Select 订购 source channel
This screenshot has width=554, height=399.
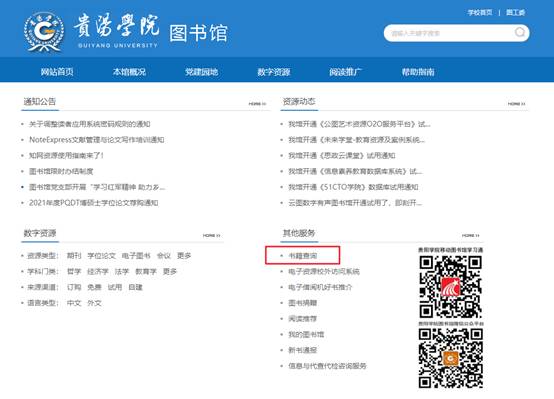74,287
